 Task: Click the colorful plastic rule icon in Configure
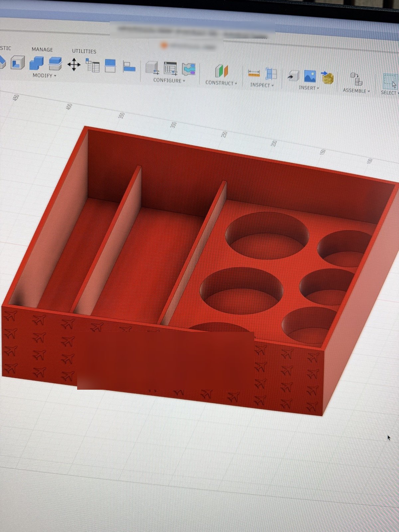point(189,69)
